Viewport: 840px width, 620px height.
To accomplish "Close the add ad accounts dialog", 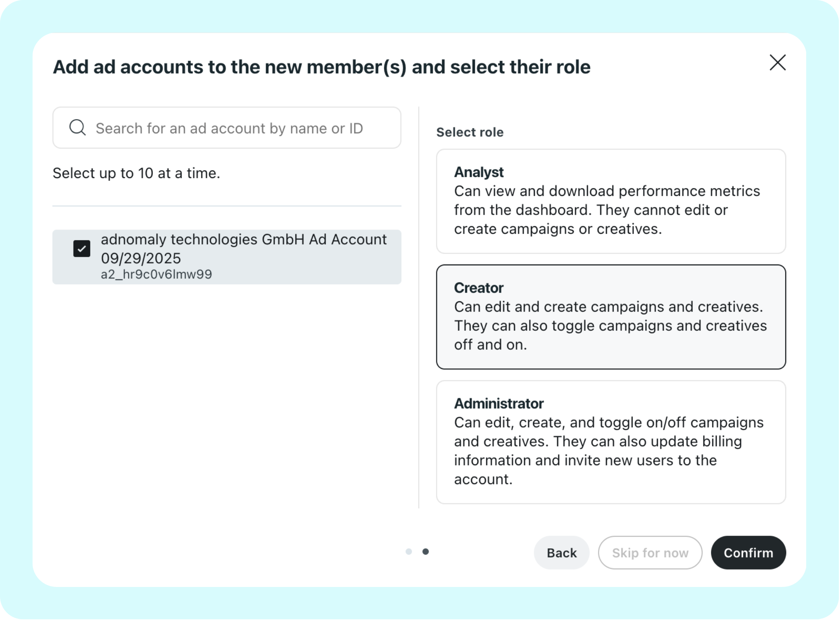I will [777, 63].
